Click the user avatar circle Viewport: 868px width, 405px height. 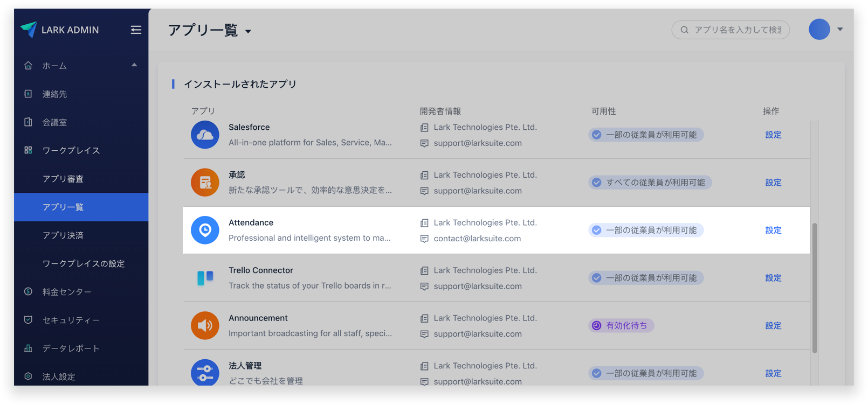click(819, 29)
